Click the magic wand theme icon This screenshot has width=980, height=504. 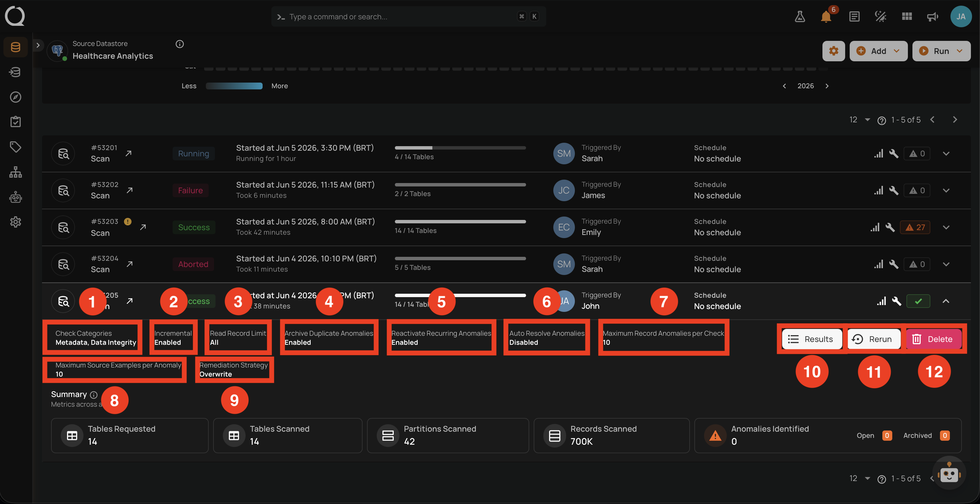pyautogui.click(x=880, y=17)
